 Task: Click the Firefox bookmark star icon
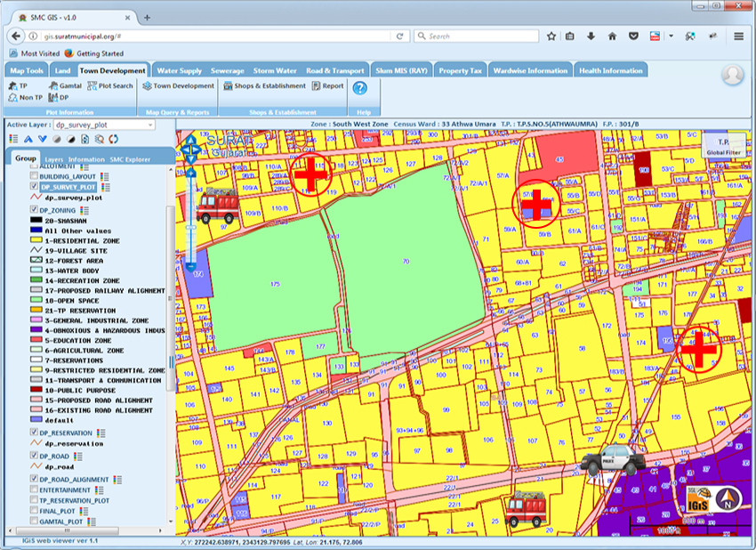point(551,36)
